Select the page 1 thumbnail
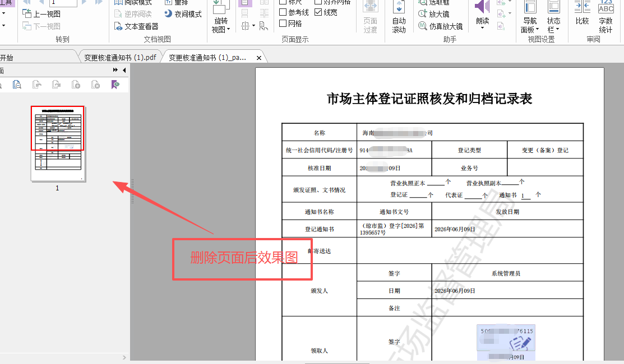This screenshot has height=364, width=624. [x=58, y=144]
